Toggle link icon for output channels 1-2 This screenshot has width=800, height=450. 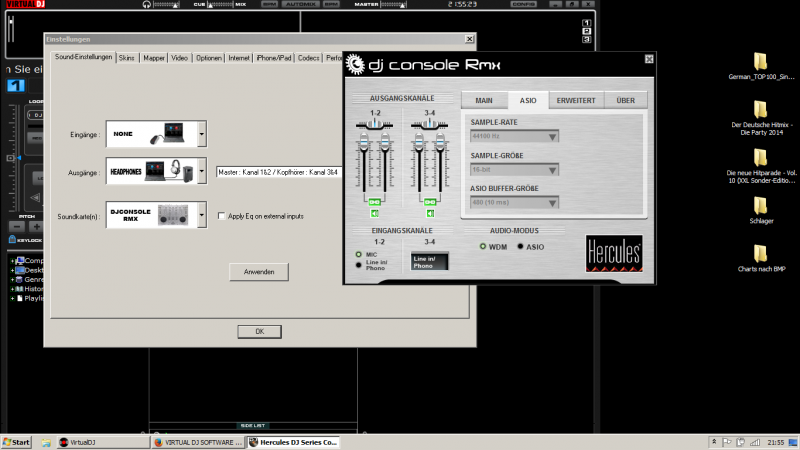tap(374, 202)
